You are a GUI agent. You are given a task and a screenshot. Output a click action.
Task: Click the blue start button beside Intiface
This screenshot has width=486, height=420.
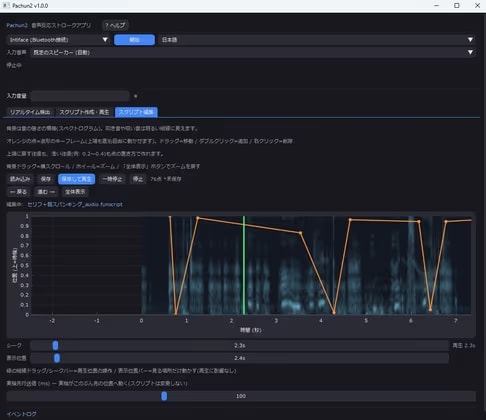coord(134,40)
